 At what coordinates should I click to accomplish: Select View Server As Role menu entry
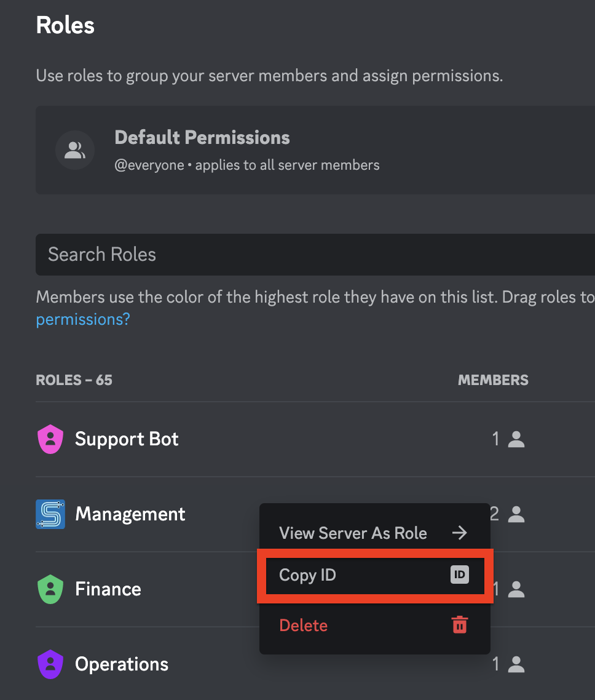tap(353, 533)
